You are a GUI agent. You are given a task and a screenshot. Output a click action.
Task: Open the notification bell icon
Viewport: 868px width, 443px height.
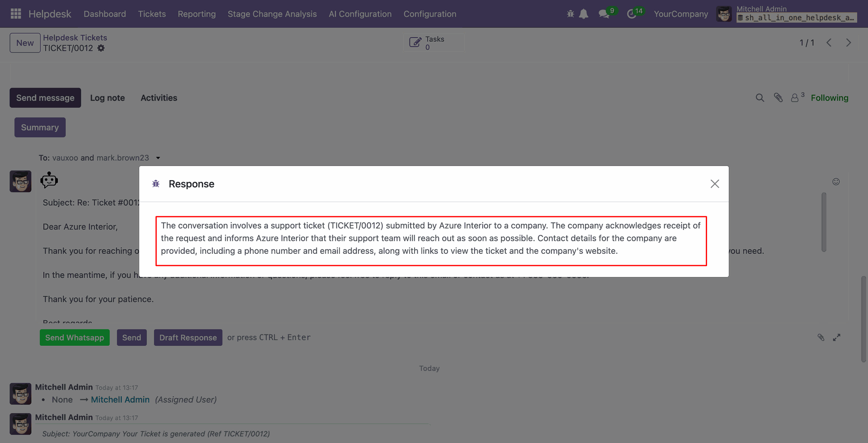point(584,14)
